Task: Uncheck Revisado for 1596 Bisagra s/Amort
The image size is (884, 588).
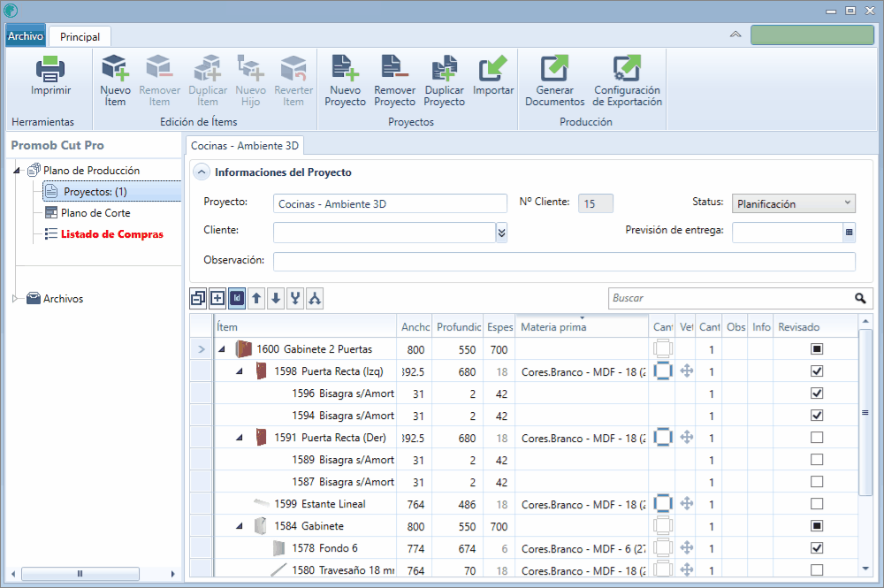Action: click(x=816, y=393)
